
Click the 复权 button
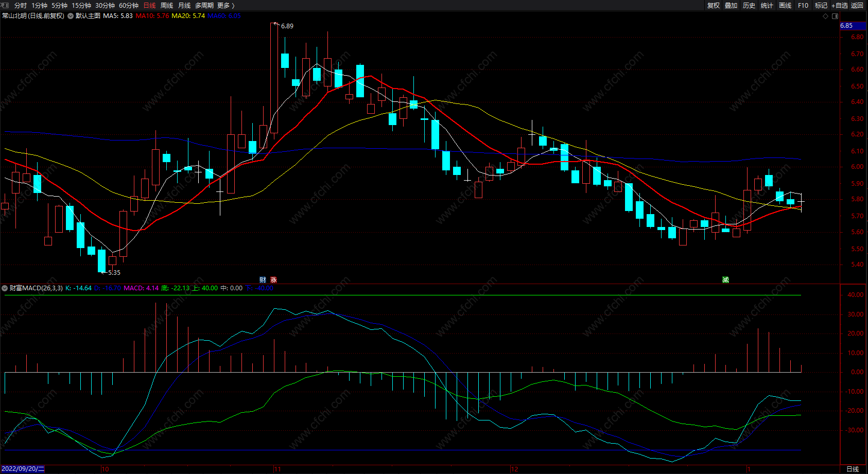714,5
